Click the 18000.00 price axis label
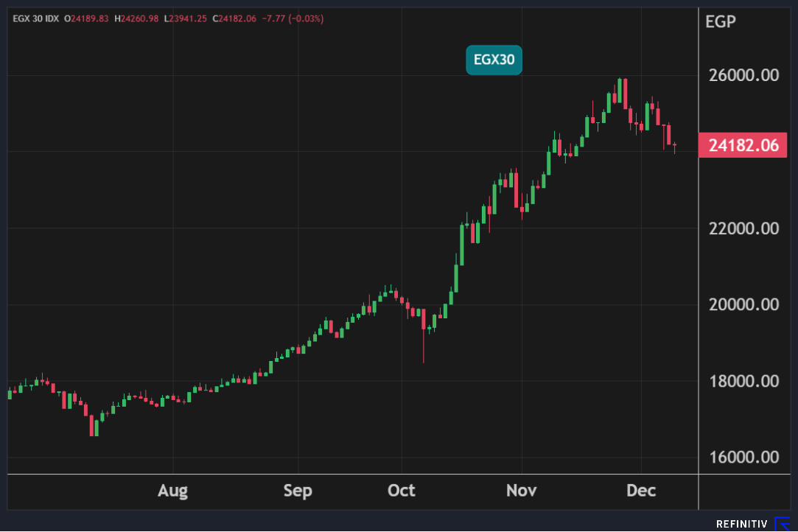The height and width of the screenshot is (532, 798). [743, 381]
